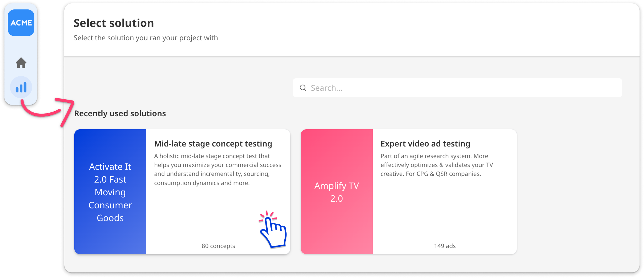Click the concept testing description text
644x278 pixels.
click(x=218, y=170)
